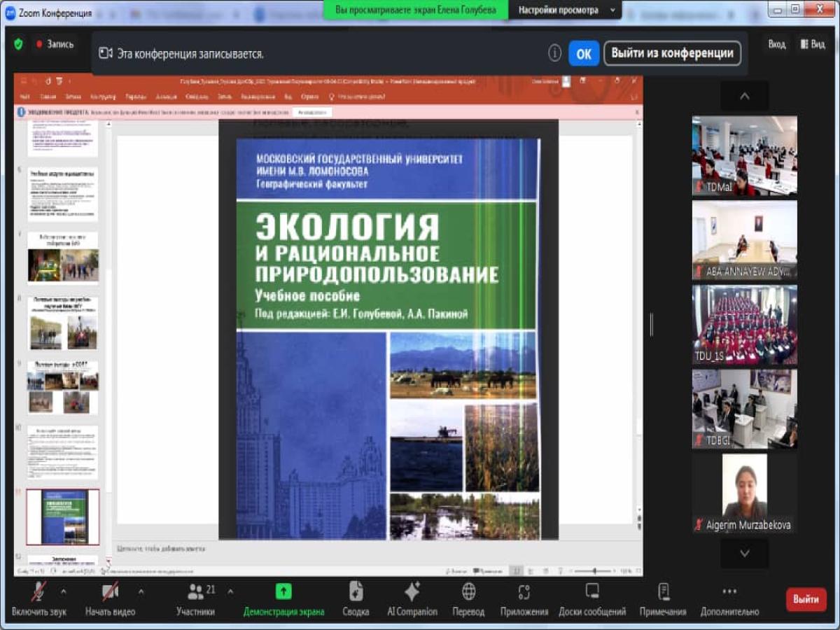
Task: Click the Вход button at top right
Action: 776,44
